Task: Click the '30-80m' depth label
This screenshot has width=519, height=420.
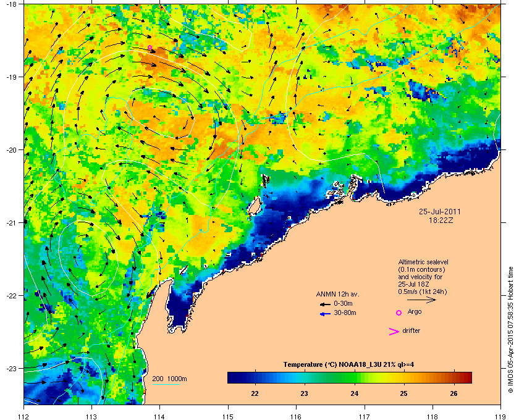Action: click(x=345, y=313)
